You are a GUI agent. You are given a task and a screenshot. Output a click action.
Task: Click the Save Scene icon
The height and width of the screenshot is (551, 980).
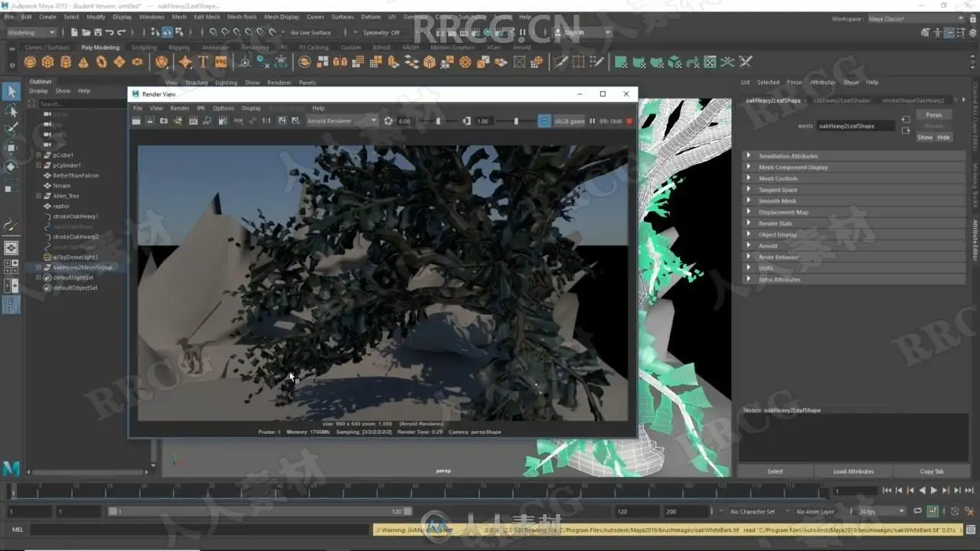pos(98,32)
